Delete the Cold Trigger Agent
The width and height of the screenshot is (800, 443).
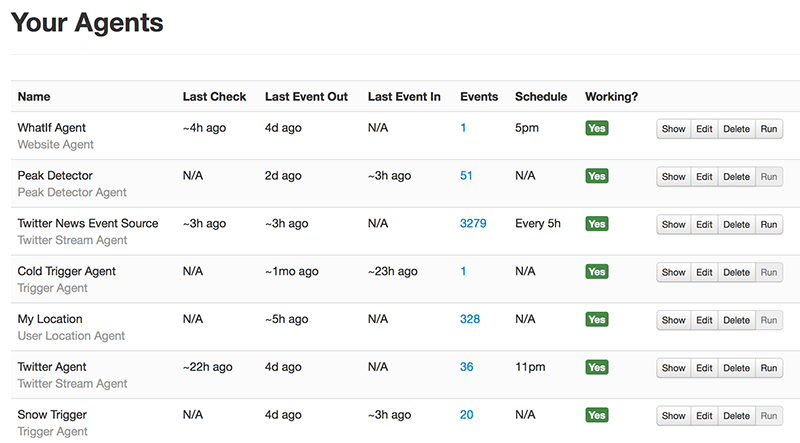[x=736, y=272]
